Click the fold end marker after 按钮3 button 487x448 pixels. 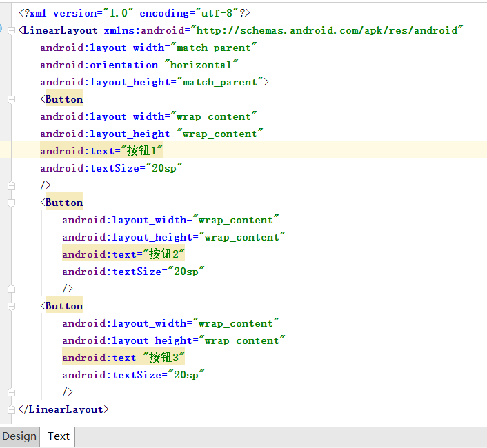[11, 392]
